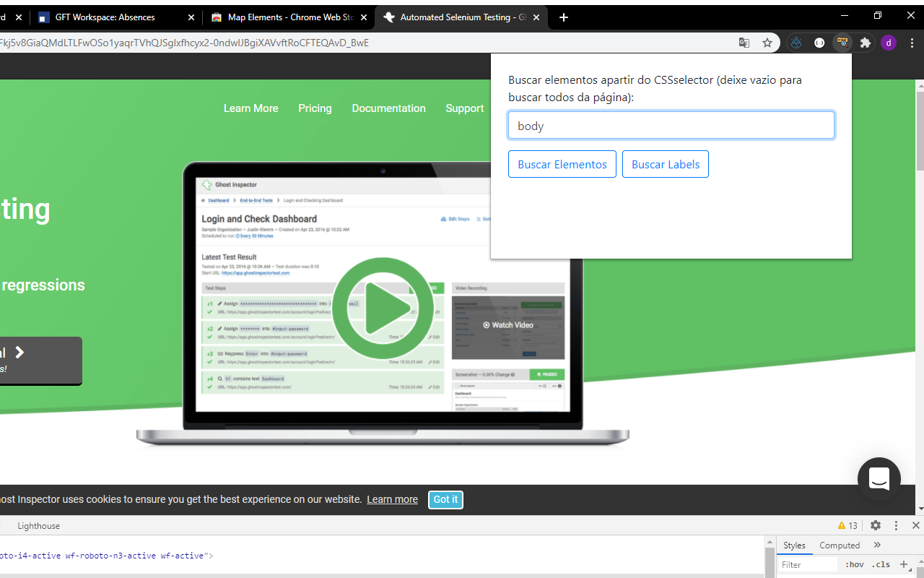Open the DevTools three-dot customize menu
This screenshot has width=924, height=578.
point(896,525)
